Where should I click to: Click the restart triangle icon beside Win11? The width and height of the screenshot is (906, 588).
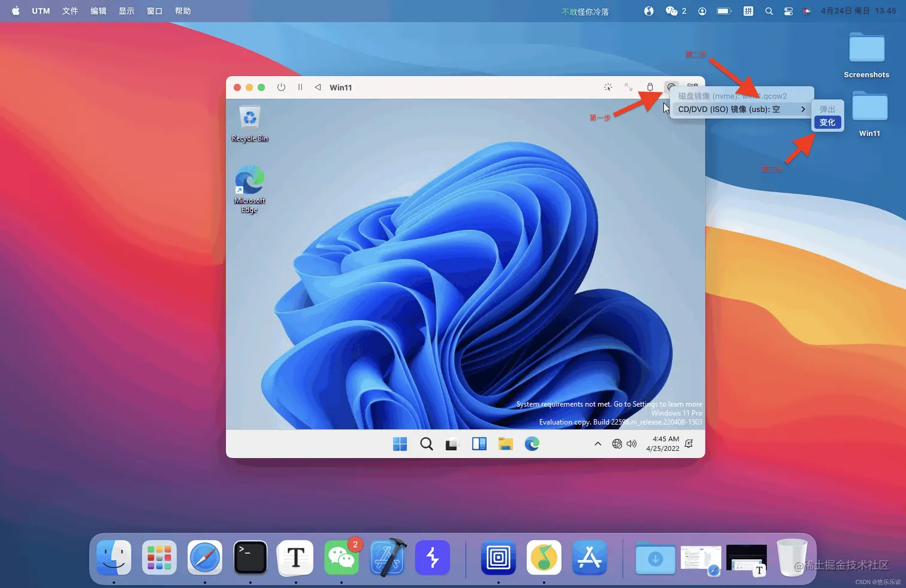coord(318,87)
